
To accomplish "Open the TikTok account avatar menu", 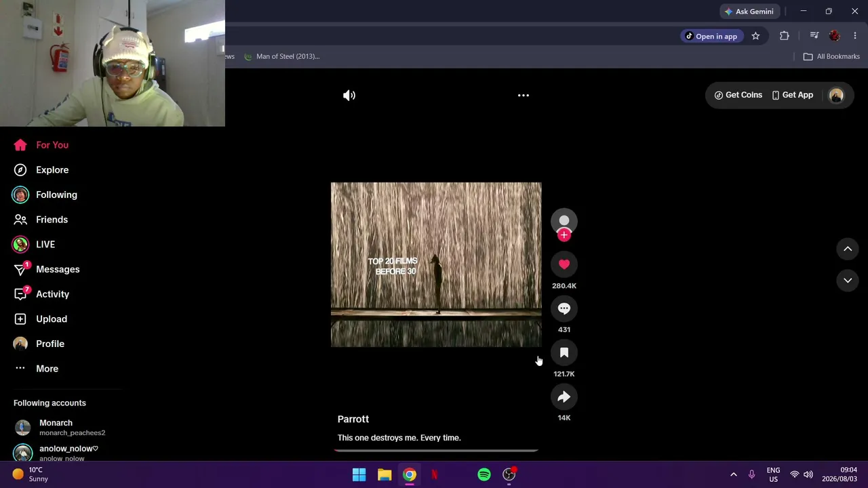I will (836, 96).
